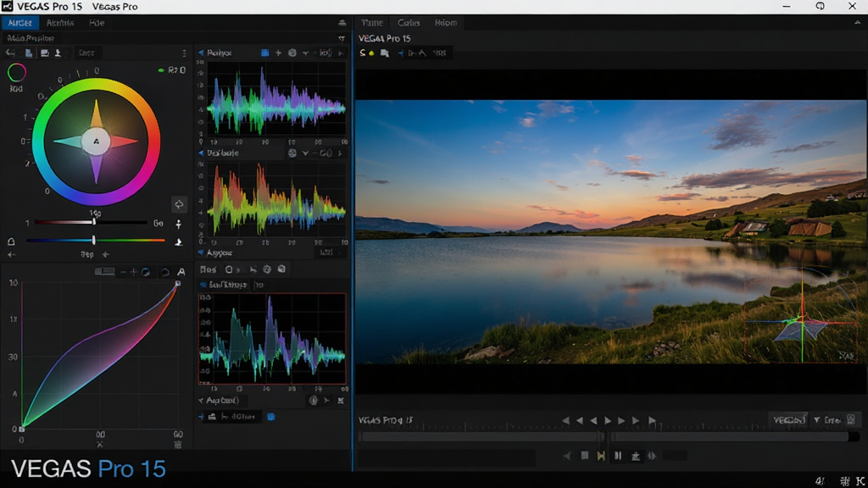Open the vertical dots menu of the color toolbar
The width and height of the screenshot is (868, 488).
coord(184,53)
